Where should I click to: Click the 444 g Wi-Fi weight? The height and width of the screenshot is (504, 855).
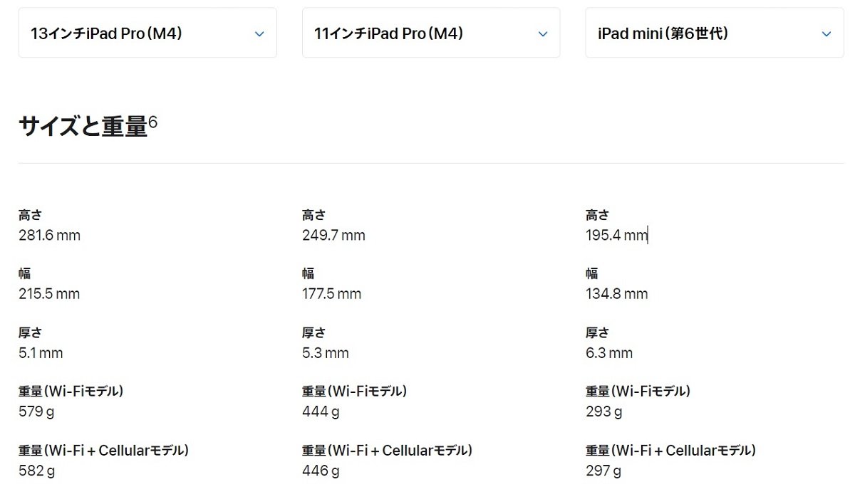[x=321, y=411]
